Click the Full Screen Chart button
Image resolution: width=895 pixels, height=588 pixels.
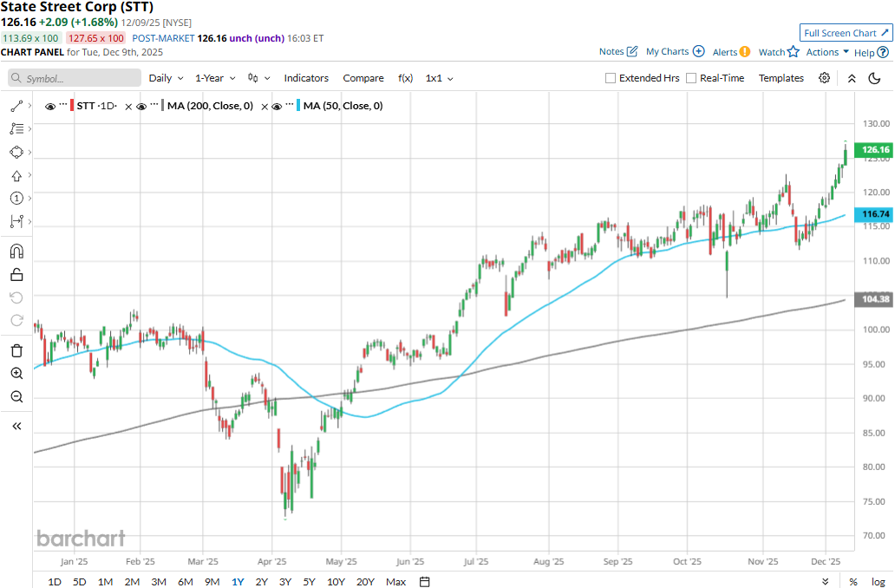click(845, 33)
